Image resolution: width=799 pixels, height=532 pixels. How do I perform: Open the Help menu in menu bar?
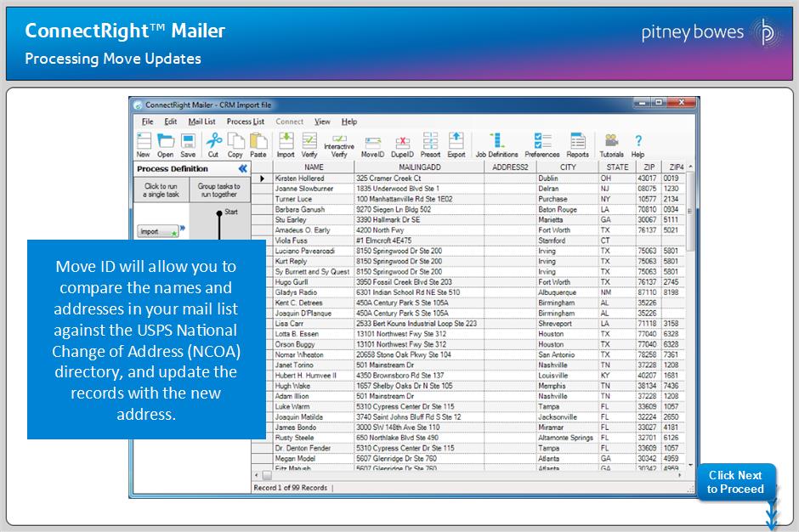tap(349, 122)
